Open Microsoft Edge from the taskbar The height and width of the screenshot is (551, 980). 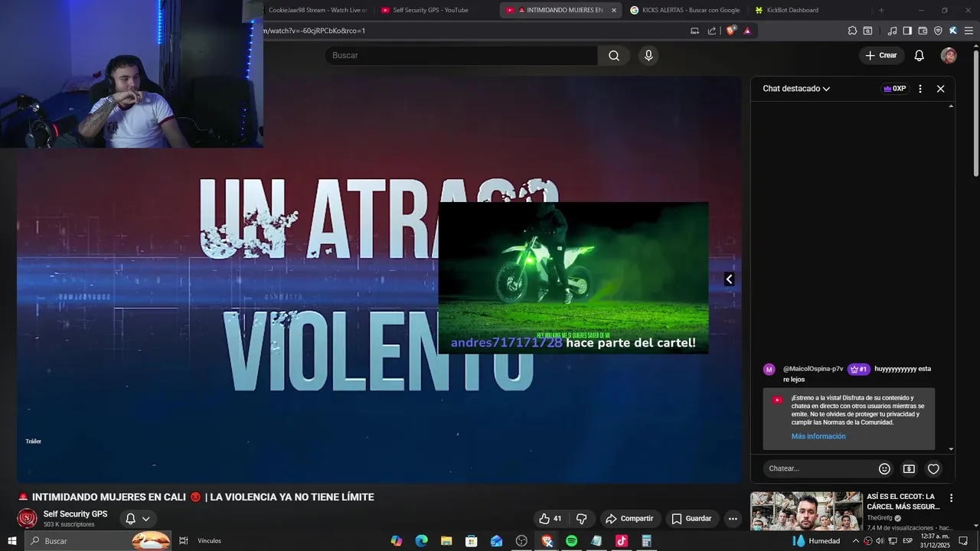click(421, 541)
